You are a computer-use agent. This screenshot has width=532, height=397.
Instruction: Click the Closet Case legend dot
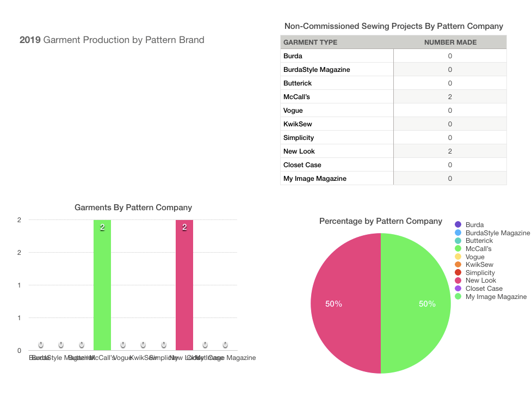click(458, 289)
